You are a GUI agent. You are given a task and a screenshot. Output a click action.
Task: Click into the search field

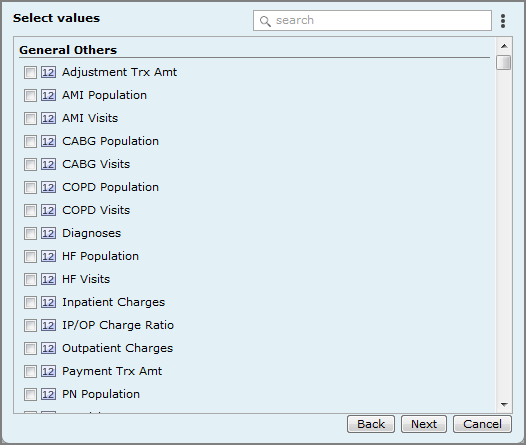[372, 20]
